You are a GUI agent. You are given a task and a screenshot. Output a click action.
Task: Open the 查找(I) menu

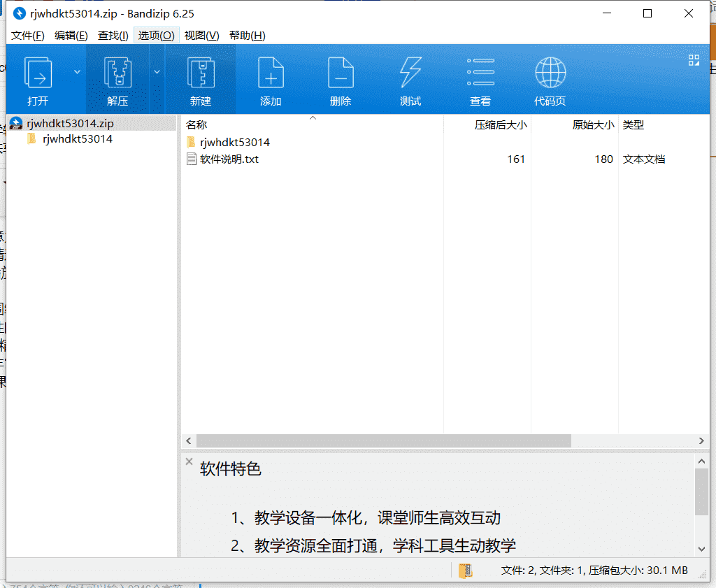(113, 36)
